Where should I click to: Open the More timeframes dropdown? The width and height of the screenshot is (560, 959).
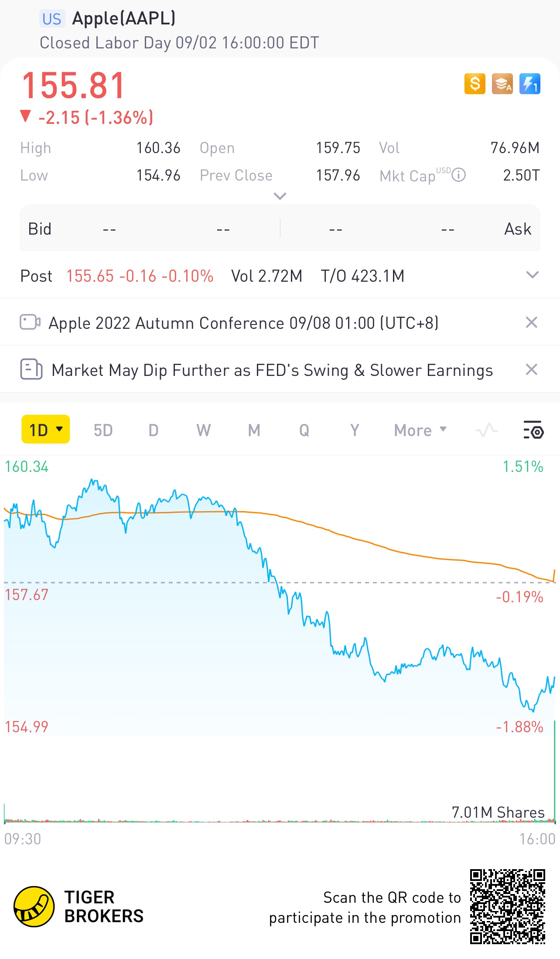420,430
